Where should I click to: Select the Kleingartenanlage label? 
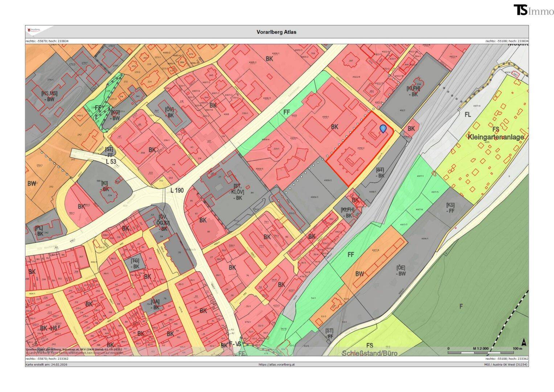(496, 137)
